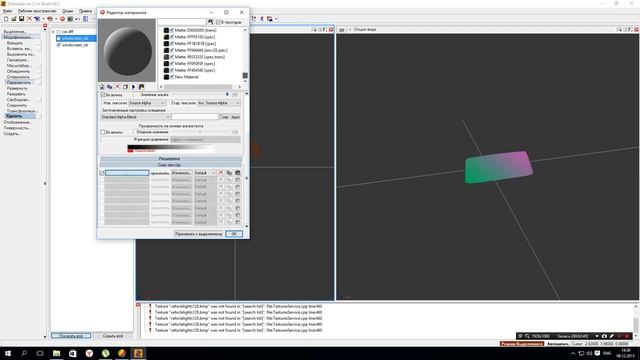Open the Опции вида viewport menu

(364, 29)
